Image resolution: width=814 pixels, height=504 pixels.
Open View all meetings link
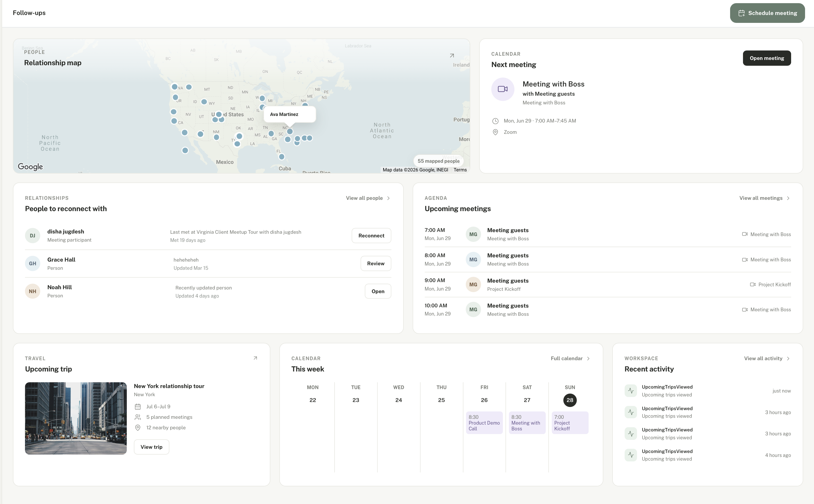pos(764,198)
